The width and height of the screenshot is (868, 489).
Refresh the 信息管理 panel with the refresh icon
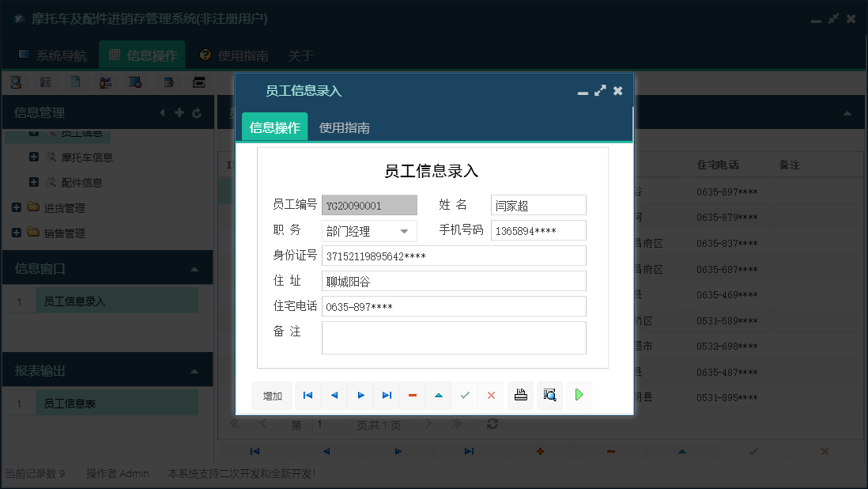click(x=196, y=112)
